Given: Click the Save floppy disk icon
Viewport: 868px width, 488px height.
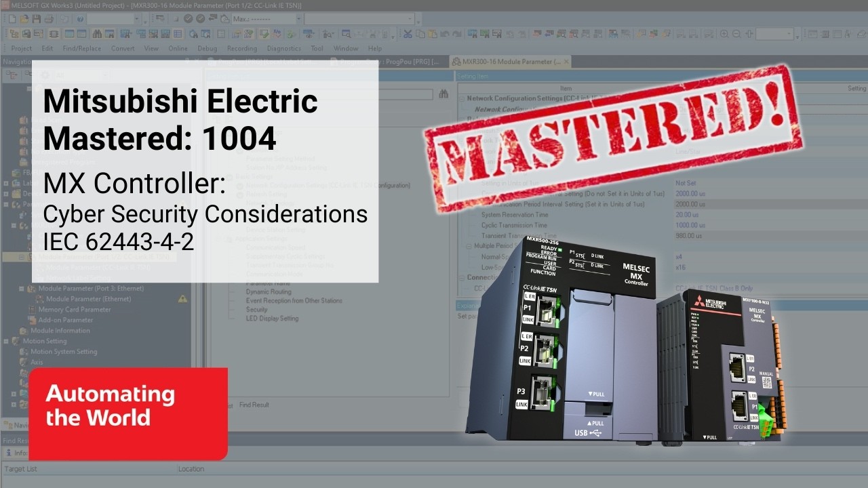Looking at the screenshot, I should coord(37,18).
